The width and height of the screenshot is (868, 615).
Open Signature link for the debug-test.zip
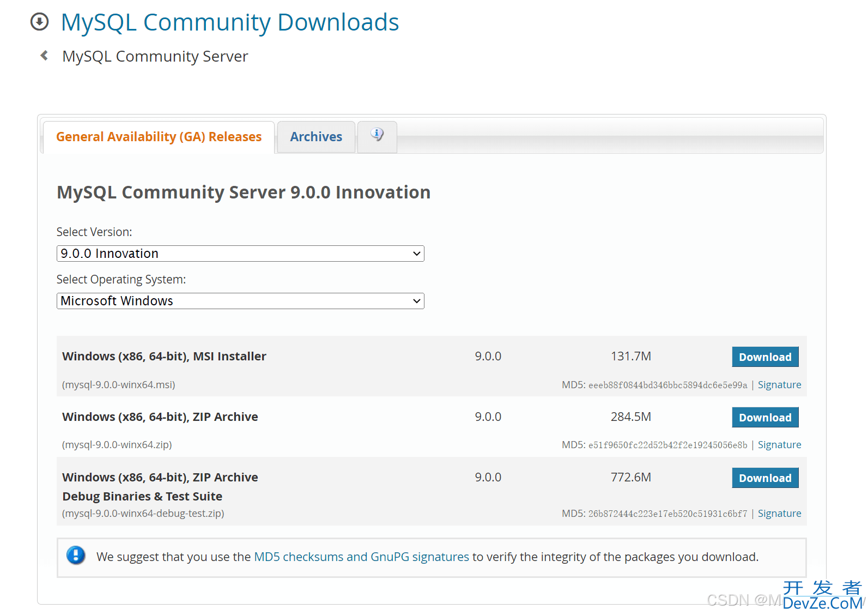779,514
